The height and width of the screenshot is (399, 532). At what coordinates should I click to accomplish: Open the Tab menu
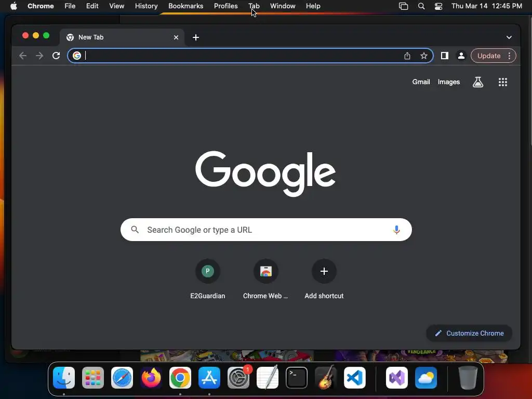point(254,6)
